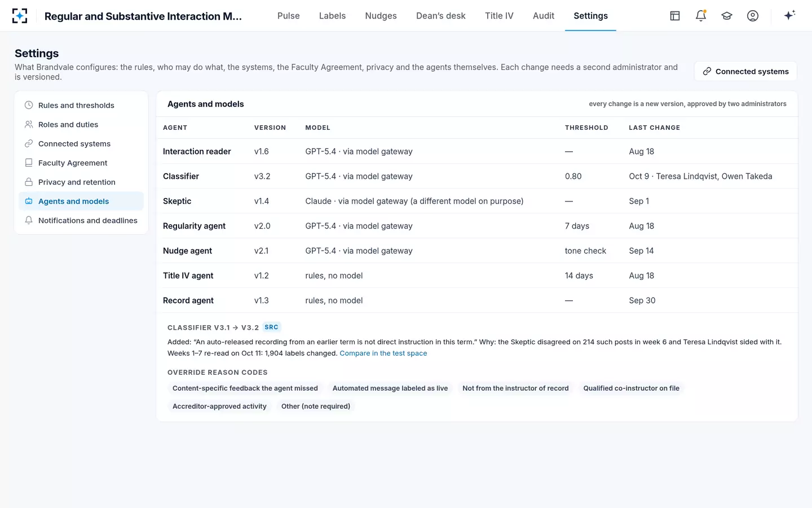This screenshot has width=812, height=508.
Task: Select the Settings tab
Action: 590,16
